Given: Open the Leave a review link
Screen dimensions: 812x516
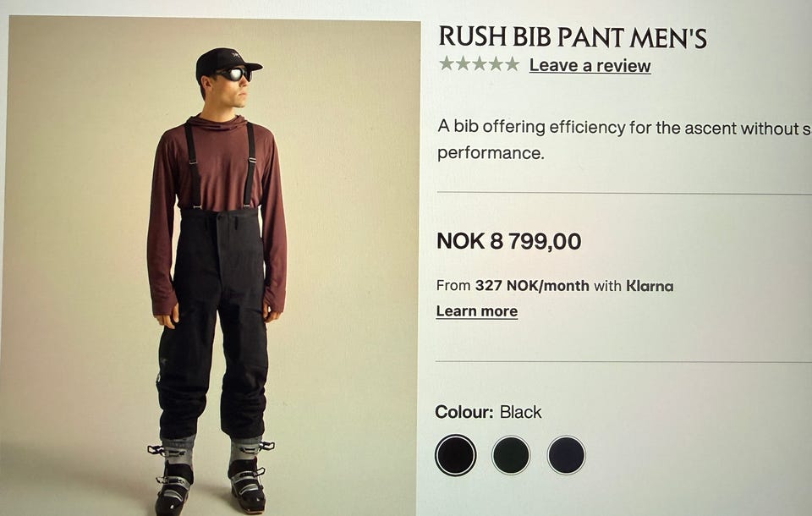Looking at the screenshot, I should [x=590, y=66].
